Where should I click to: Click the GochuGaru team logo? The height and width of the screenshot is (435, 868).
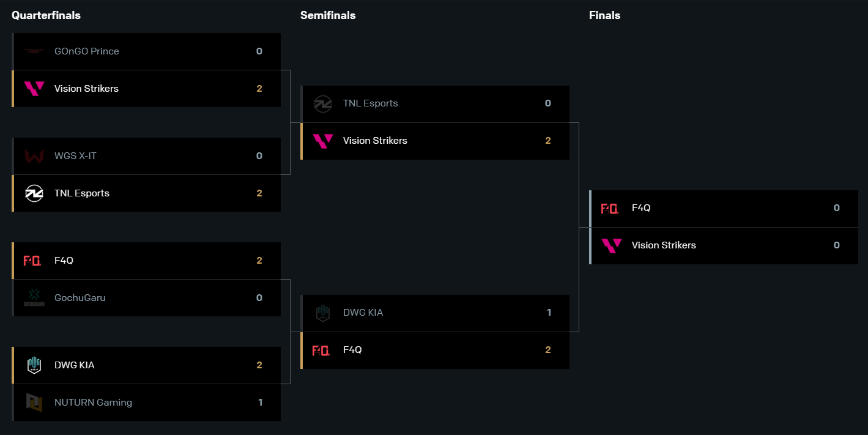pyautogui.click(x=34, y=298)
